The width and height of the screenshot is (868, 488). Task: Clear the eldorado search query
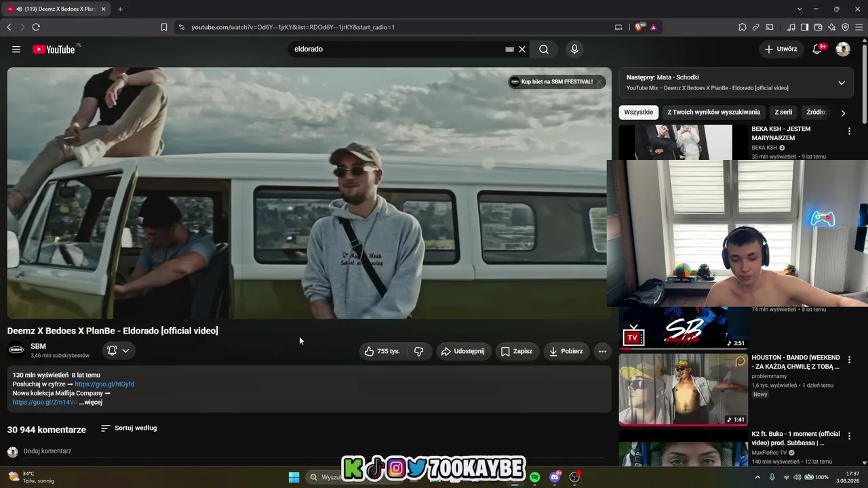522,49
